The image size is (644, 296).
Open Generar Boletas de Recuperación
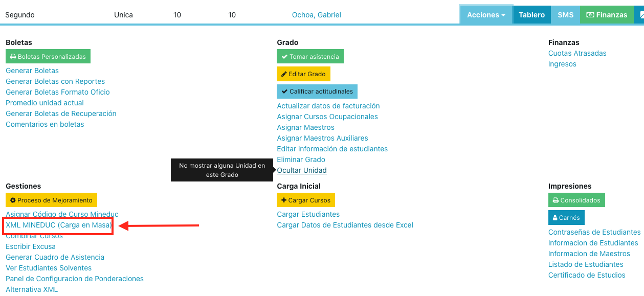point(61,113)
